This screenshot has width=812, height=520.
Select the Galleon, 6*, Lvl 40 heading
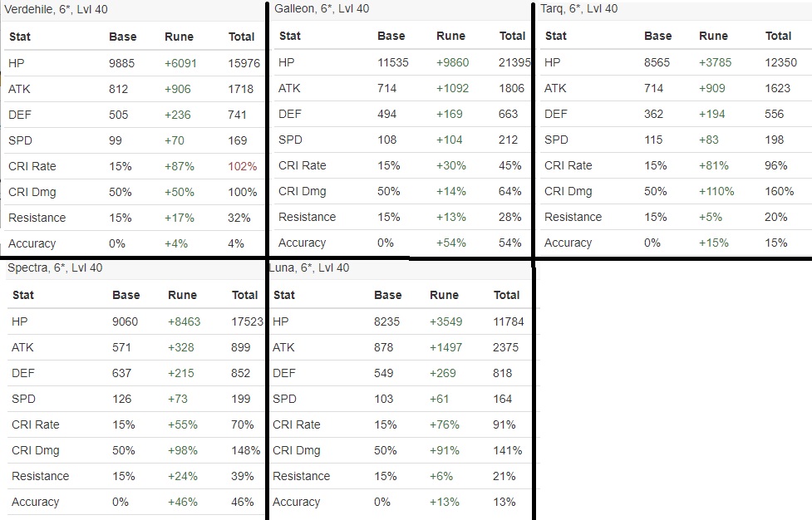point(322,9)
